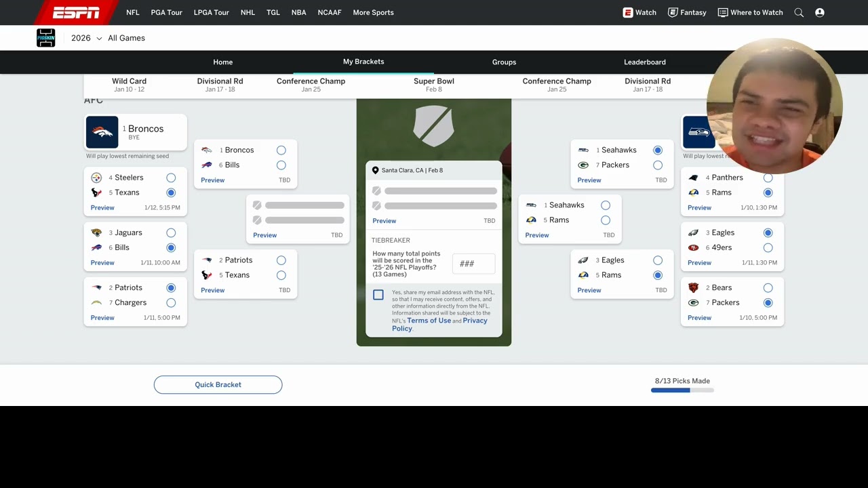Open the NFL menu in ESPN navigation
The height and width of the screenshot is (488, 868).
133,12
